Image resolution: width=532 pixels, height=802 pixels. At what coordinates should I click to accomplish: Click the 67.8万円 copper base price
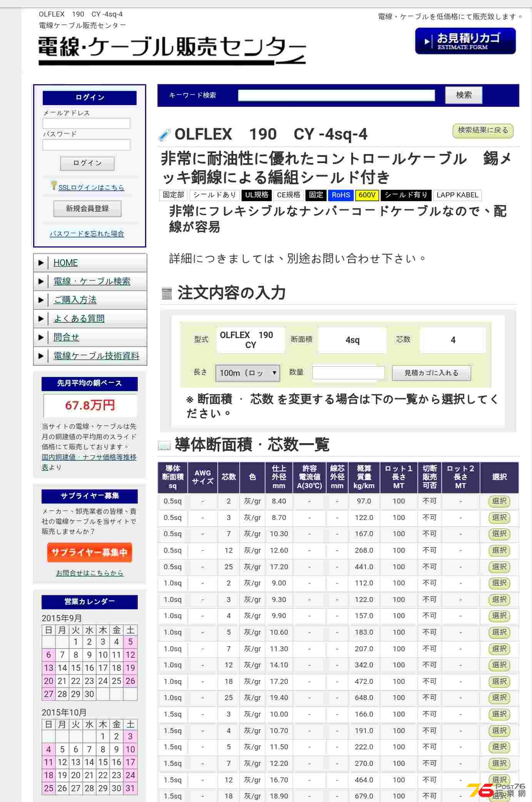(x=90, y=405)
